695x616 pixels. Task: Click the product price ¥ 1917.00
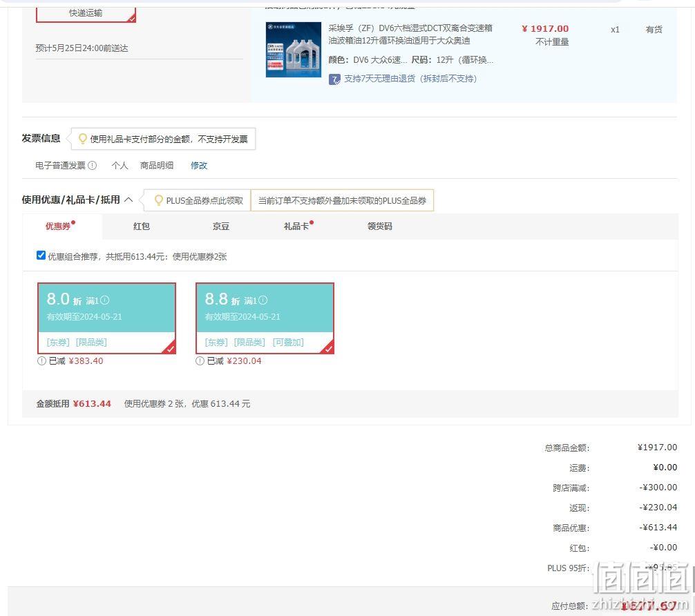[x=545, y=29]
